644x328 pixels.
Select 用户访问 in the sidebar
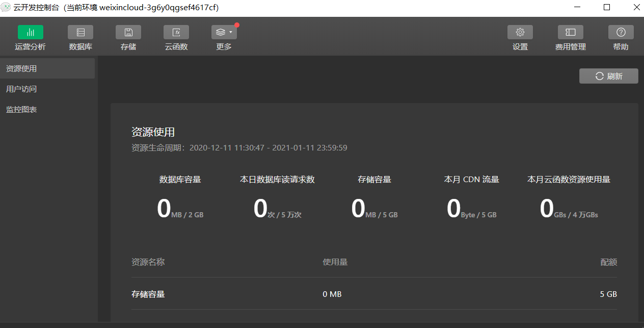coord(47,89)
